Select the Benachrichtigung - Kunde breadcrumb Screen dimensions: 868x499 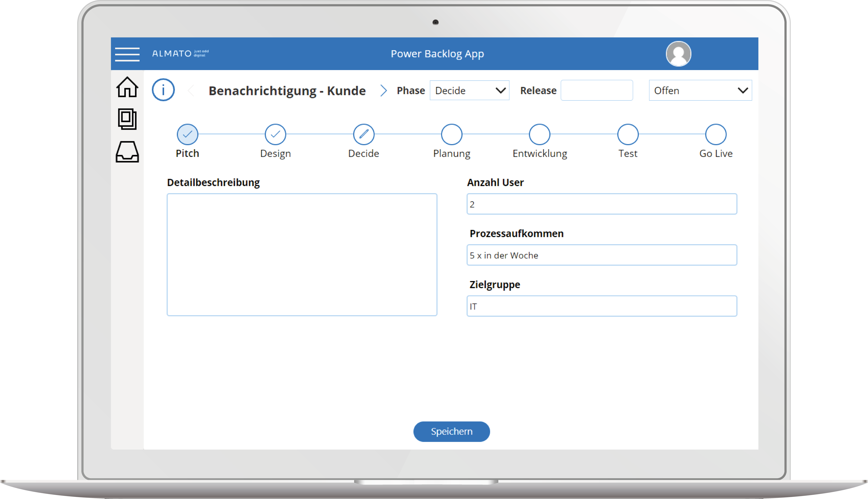(x=287, y=90)
